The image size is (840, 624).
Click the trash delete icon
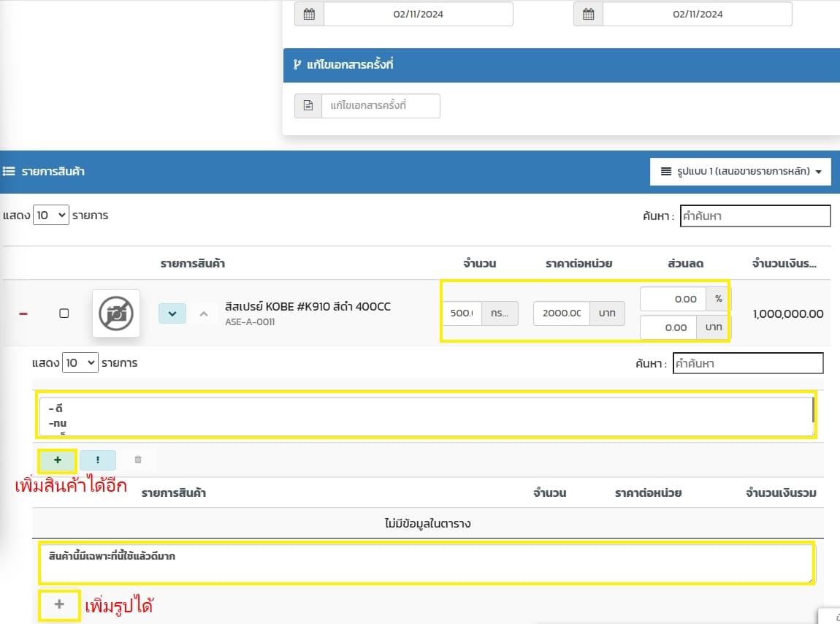click(x=138, y=460)
